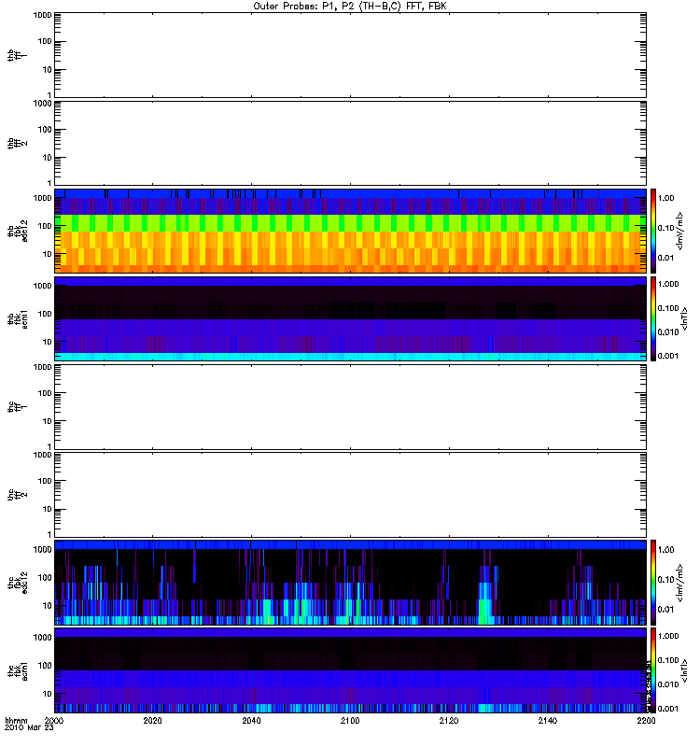Click the 1.00 label on thb edc12 color bar
Viewport: 700px width, 747px height.
pyautogui.click(x=666, y=198)
